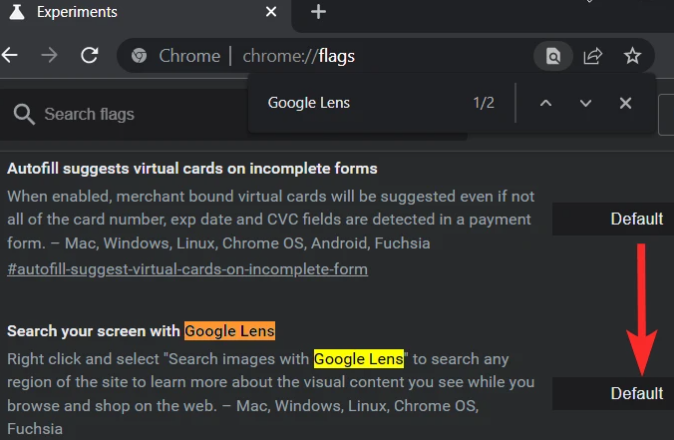Open a new tab with the plus button
Screen dimensions: 674x440
tap(318, 12)
